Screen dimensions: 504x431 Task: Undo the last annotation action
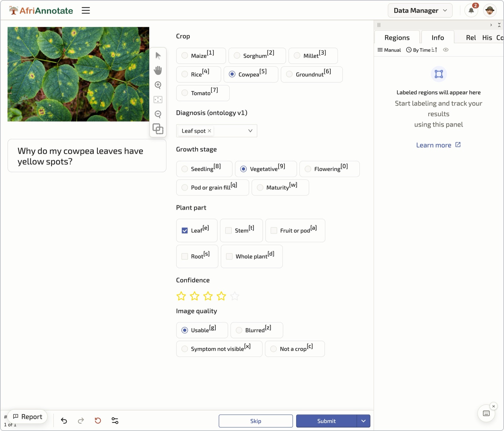click(x=64, y=421)
